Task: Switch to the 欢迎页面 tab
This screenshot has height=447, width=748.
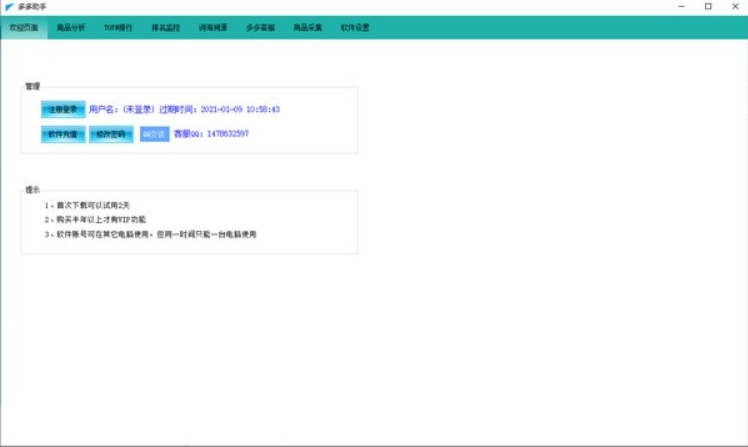Action: 23,28
